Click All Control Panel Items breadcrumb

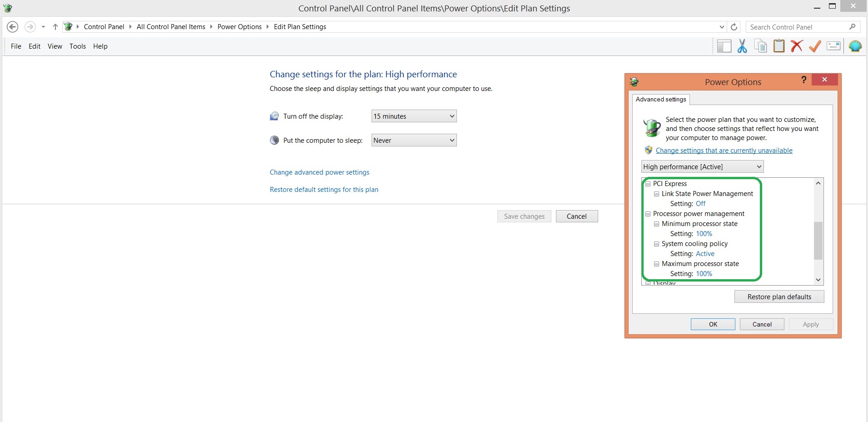(171, 27)
